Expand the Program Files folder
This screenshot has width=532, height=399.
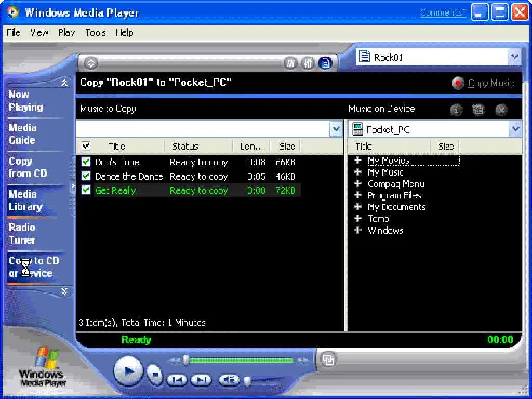point(358,195)
